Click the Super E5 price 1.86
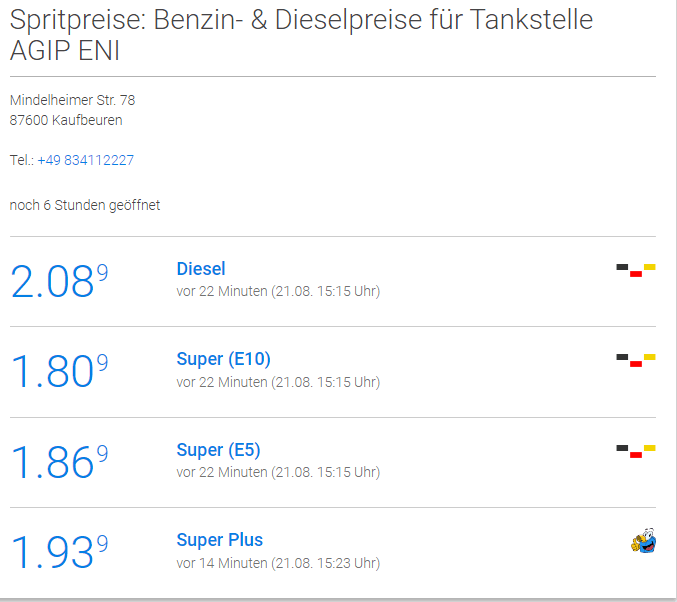 click(x=59, y=462)
